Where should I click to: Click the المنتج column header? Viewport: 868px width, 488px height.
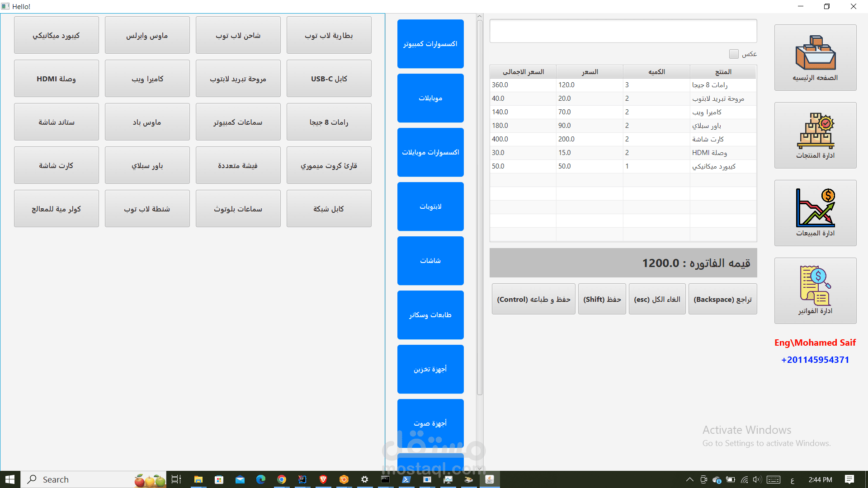point(723,72)
